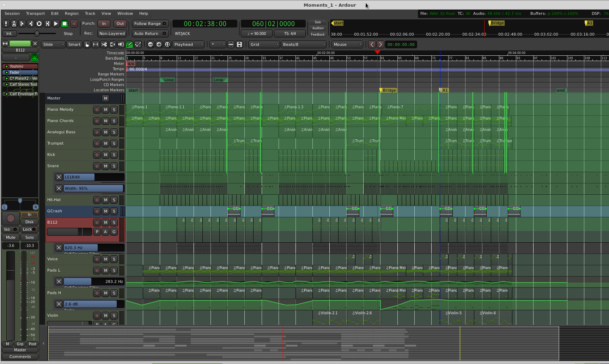Open the Playhead zoom focus dropdown
609x364 pixels.
[x=188, y=44]
